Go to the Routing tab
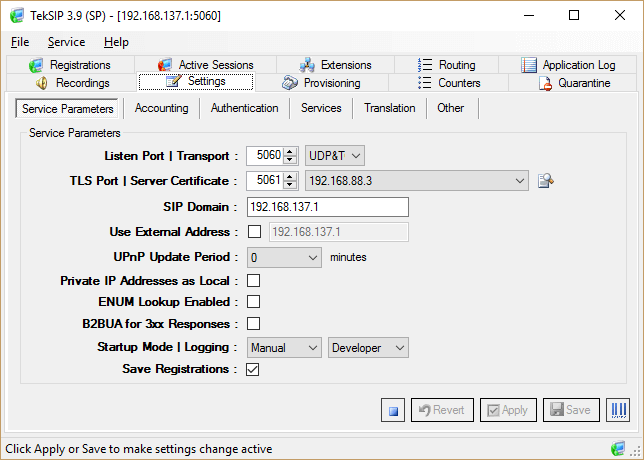The height and width of the screenshot is (460, 644). click(x=446, y=65)
